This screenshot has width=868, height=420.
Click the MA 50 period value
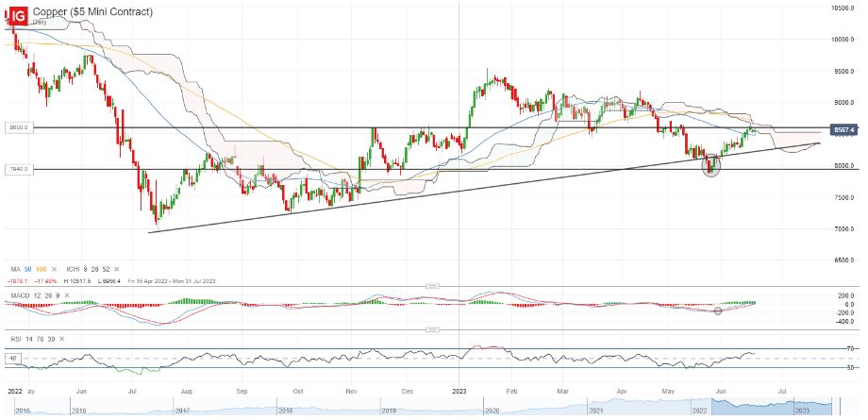click(x=27, y=269)
